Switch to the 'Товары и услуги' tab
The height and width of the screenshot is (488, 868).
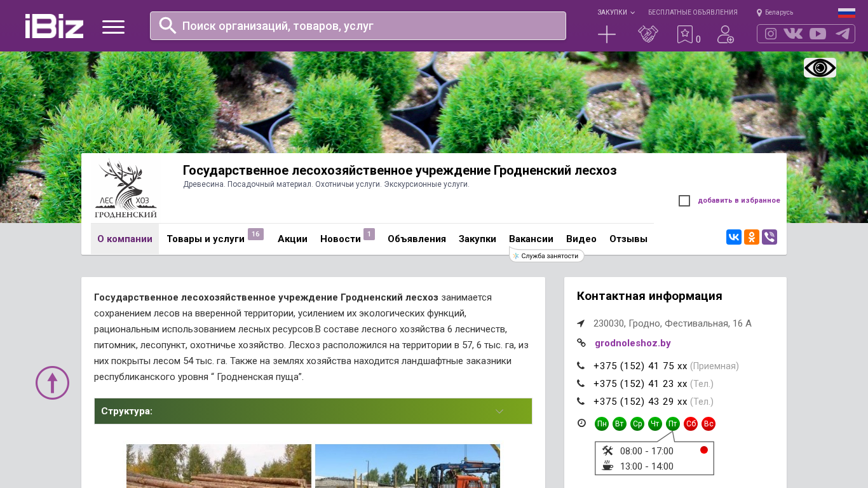pos(206,239)
